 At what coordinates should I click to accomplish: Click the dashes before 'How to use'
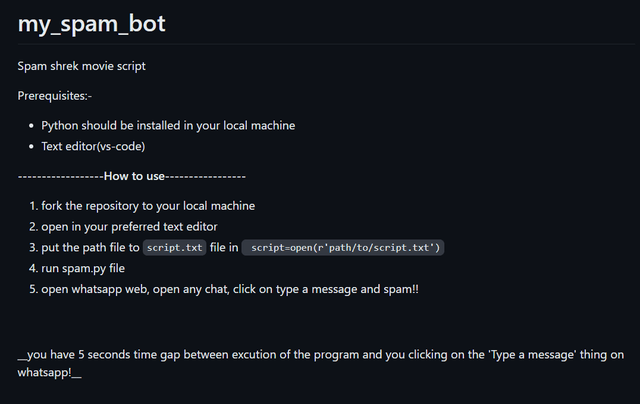(60, 176)
